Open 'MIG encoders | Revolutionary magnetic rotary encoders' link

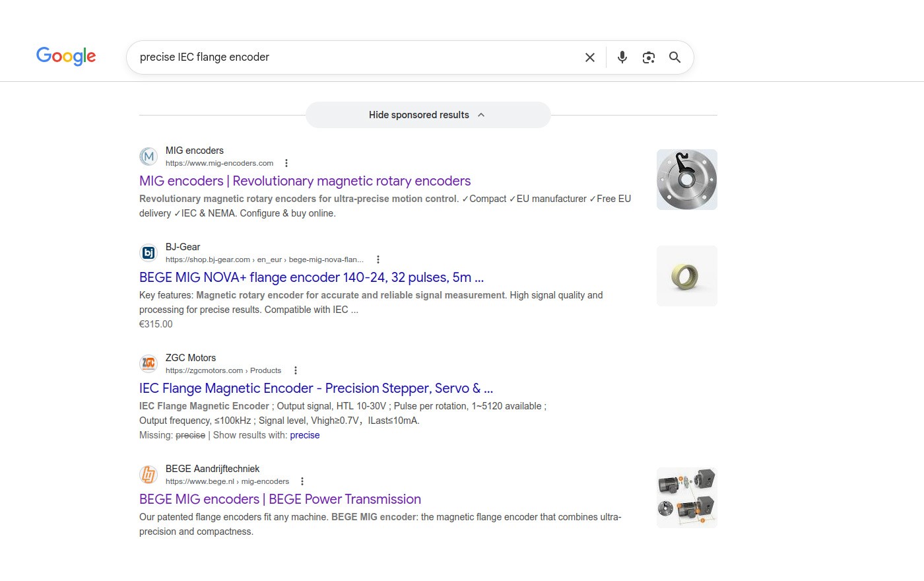pyautogui.click(x=305, y=181)
